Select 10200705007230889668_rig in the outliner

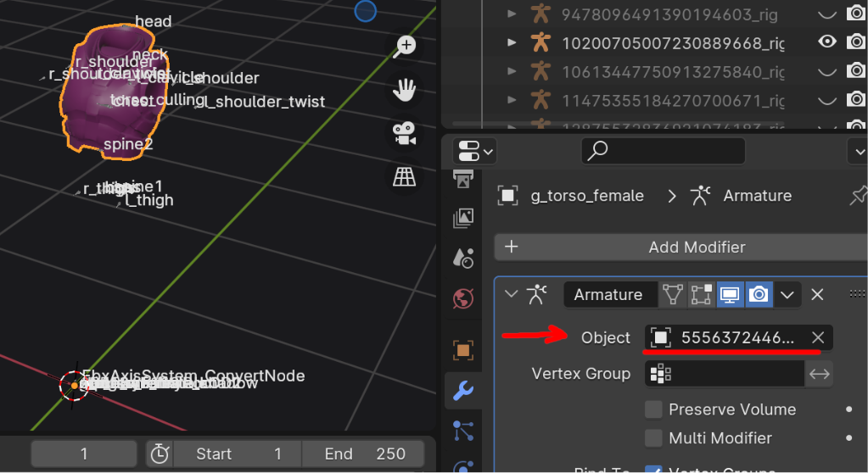tap(673, 43)
